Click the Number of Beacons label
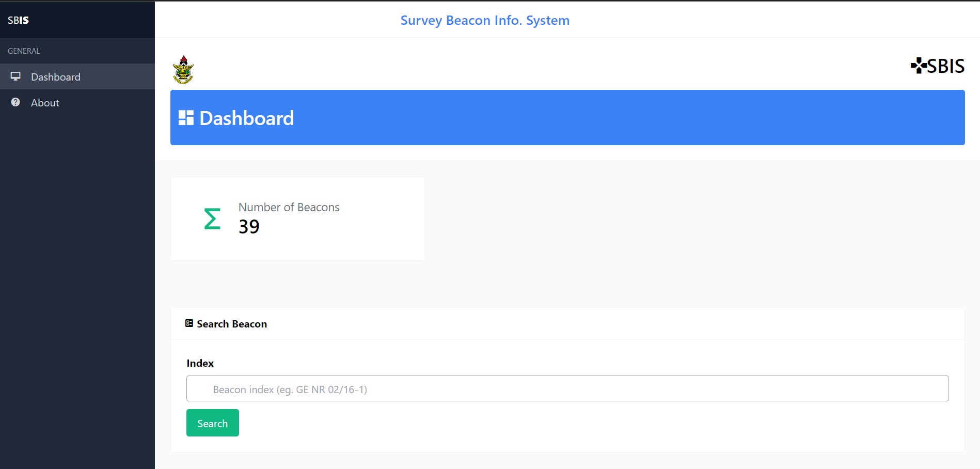The image size is (980, 469). point(289,207)
